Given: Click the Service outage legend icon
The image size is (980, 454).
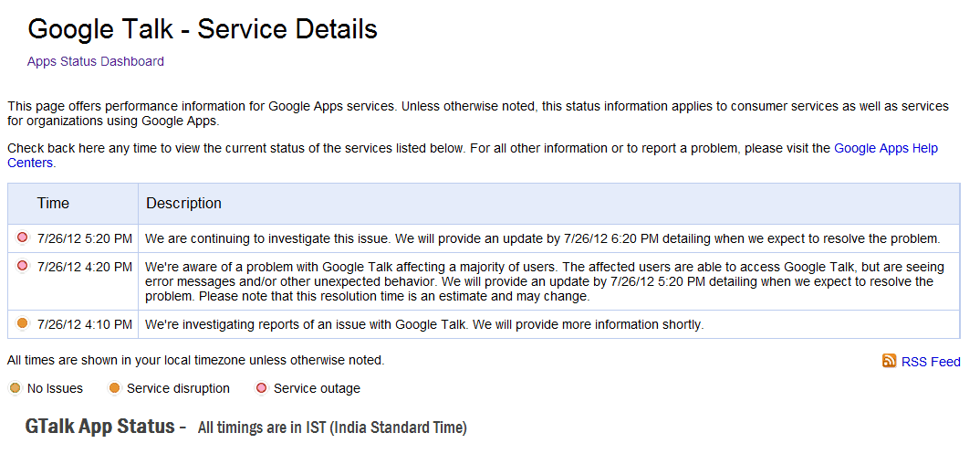Looking at the screenshot, I should [x=262, y=388].
